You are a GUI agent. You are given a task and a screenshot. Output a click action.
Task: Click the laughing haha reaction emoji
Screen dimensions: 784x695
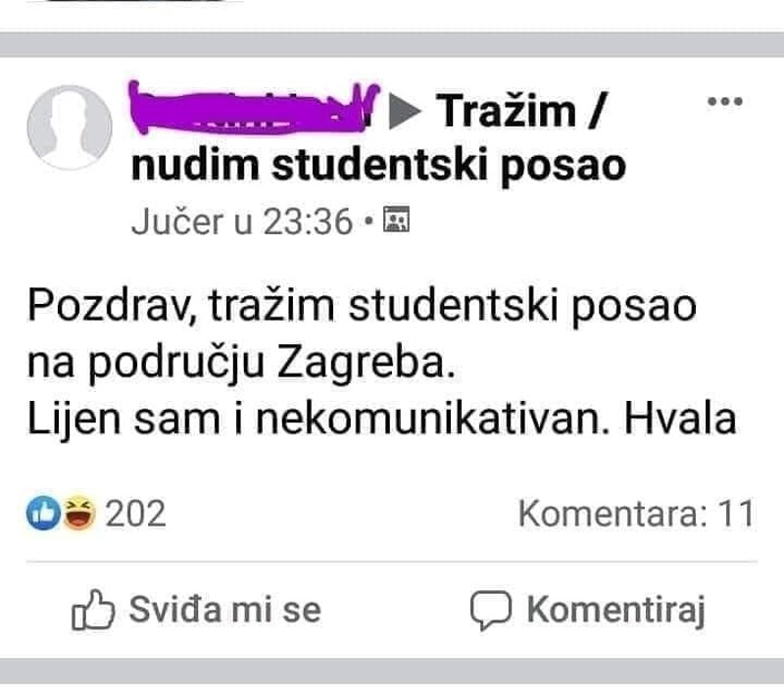[78, 513]
